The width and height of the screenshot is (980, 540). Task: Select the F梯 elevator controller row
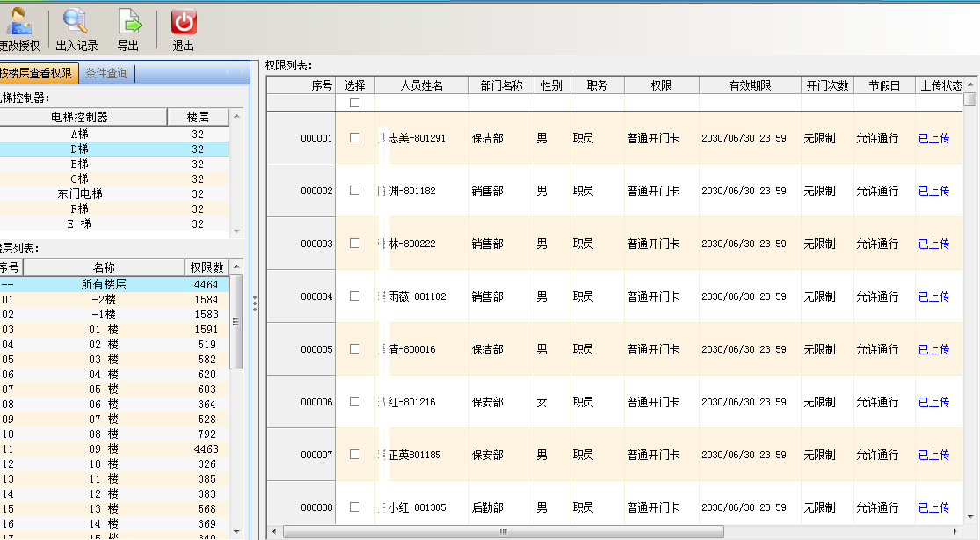(x=113, y=209)
